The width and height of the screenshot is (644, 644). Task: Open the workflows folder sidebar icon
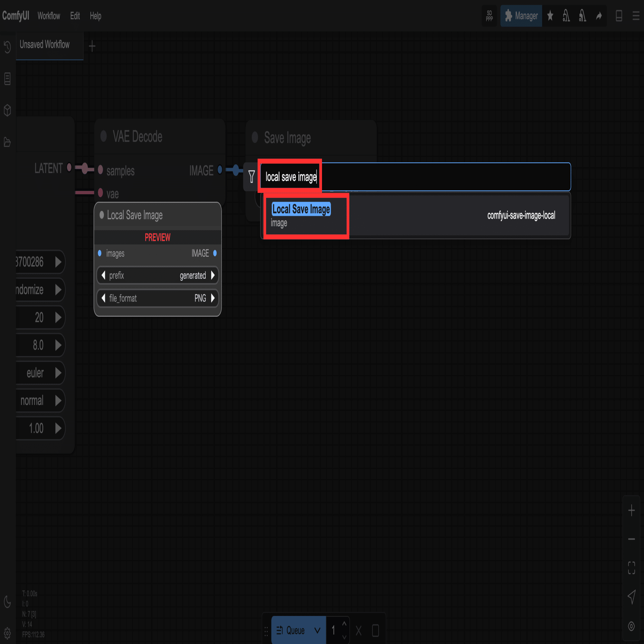7,142
